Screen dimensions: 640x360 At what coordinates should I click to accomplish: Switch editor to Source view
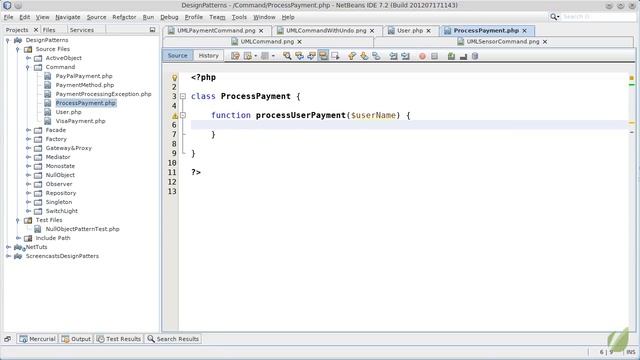pos(178,56)
